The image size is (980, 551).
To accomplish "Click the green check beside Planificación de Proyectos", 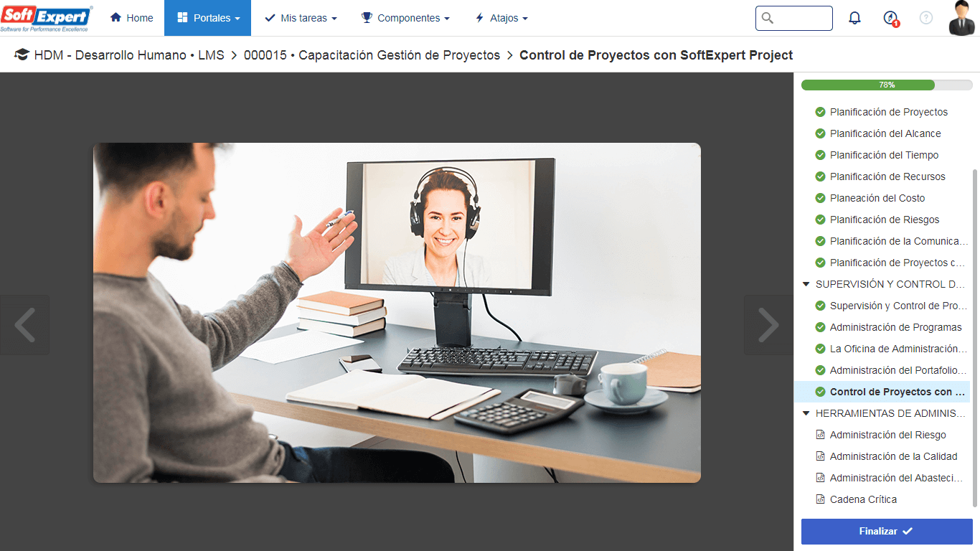I will [x=821, y=112].
